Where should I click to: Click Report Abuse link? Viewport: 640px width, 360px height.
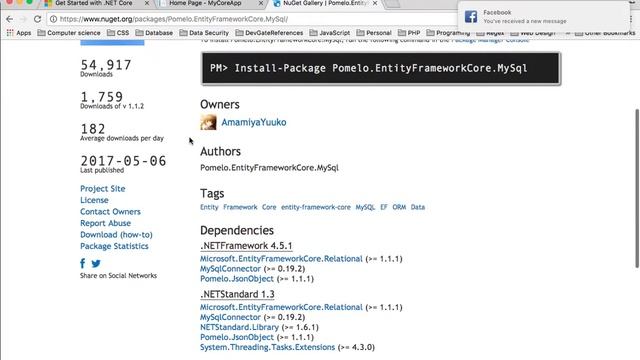(105, 223)
